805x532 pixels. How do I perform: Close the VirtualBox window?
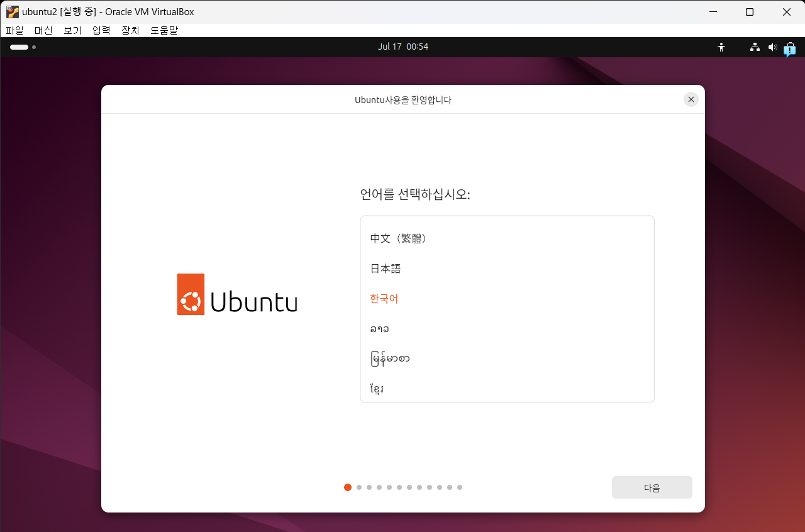pyautogui.click(x=787, y=12)
